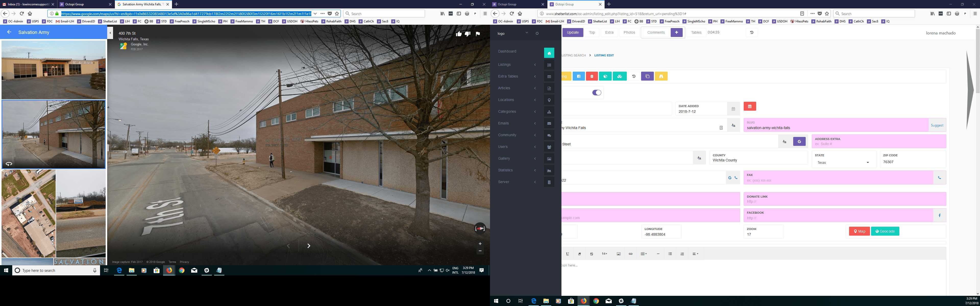Click the purple Update button
980x306 pixels.
(572, 32)
